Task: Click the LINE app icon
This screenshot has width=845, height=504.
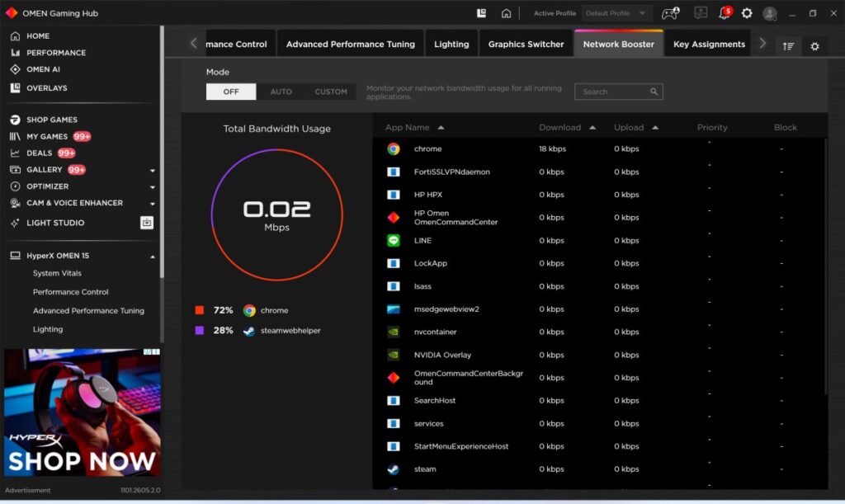Action: 394,240
